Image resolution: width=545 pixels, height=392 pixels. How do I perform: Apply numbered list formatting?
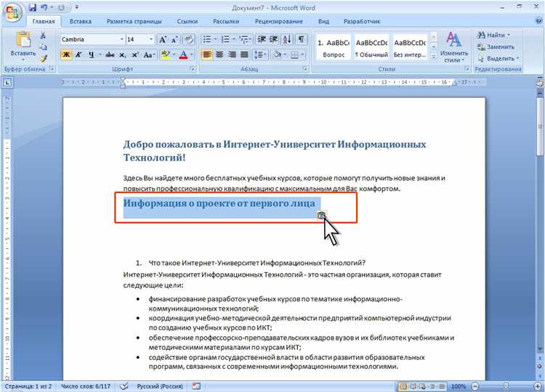(225, 39)
